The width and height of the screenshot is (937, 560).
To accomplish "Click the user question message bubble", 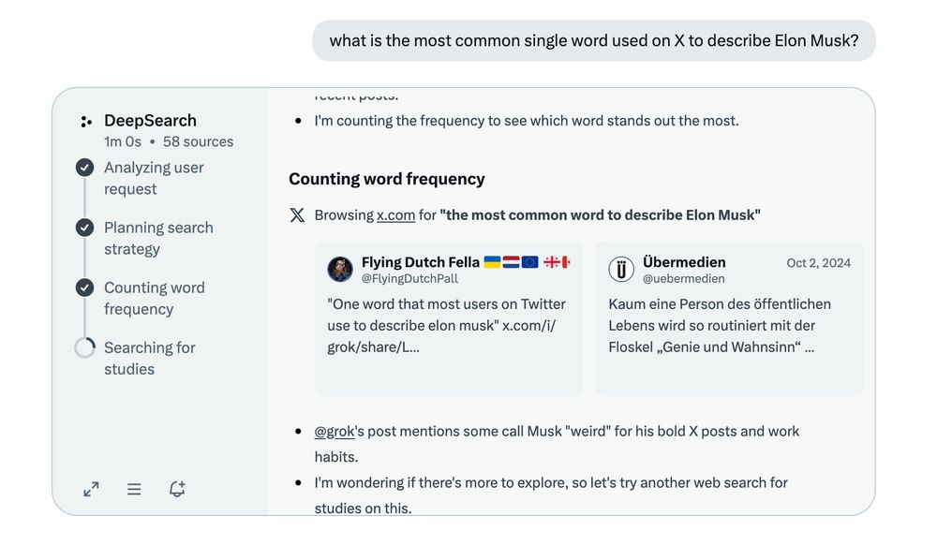I will point(594,40).
